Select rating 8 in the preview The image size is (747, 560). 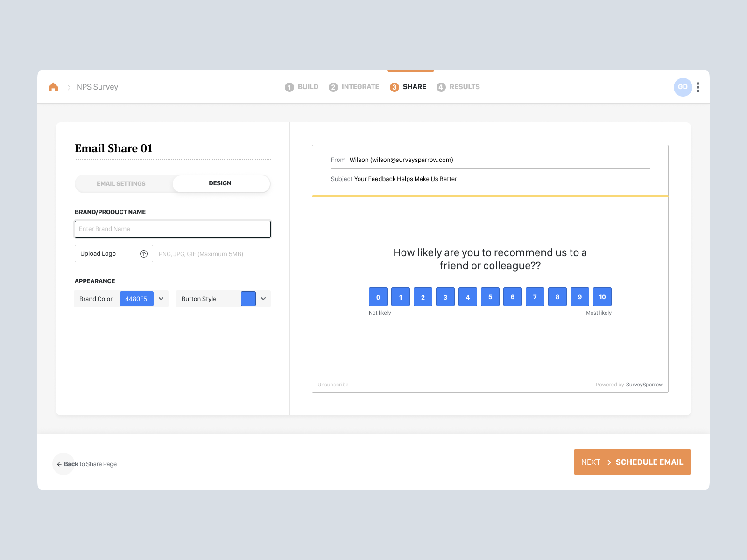tap(557, 297)
